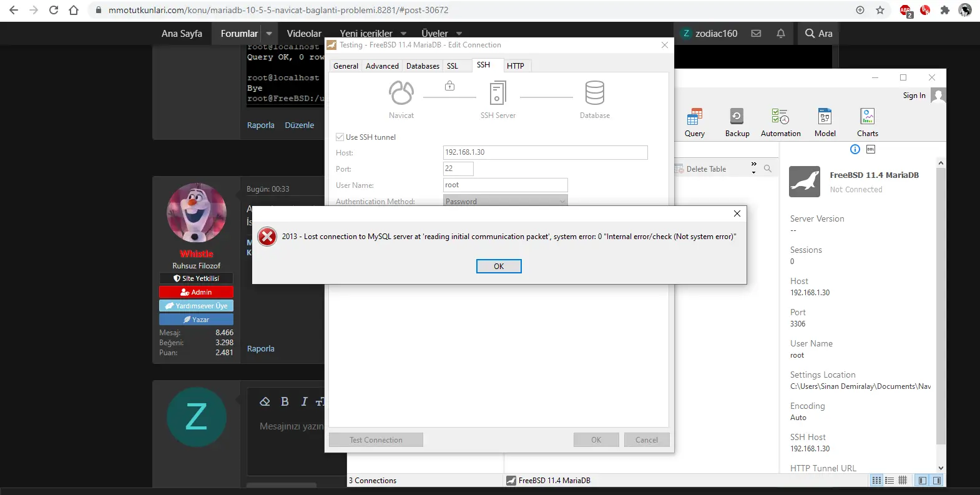Viewport: 980px width, 495px height.
Task: Click Raporla link under Whistle's post
Action: pyautogui.click(x=261, y=349)
